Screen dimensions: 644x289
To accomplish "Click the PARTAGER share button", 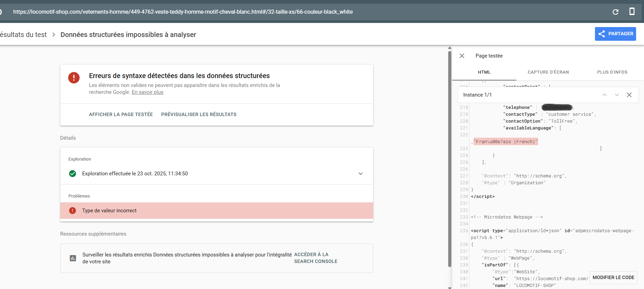I will [x=616, y=34].
